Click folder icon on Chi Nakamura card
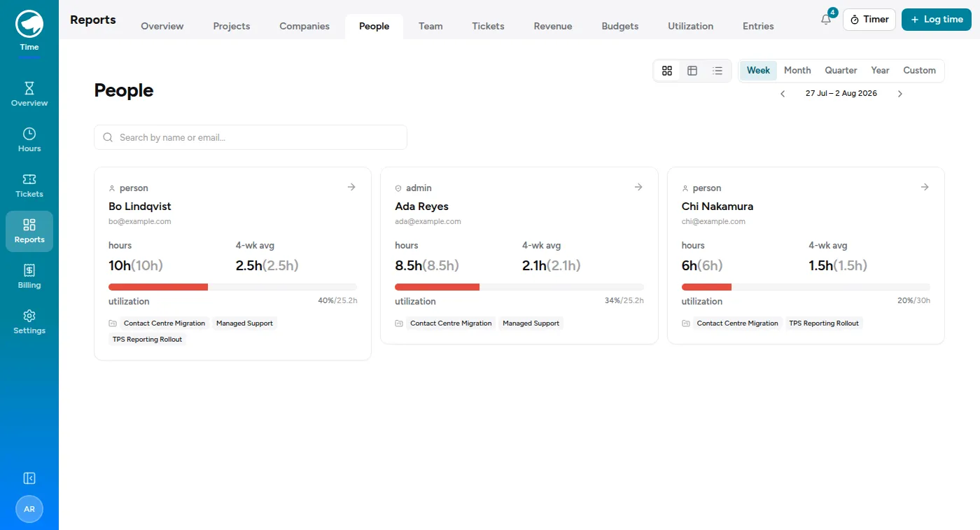Viewport: 980px width, 530px height. pyautogui.click(x=686, y=323)
